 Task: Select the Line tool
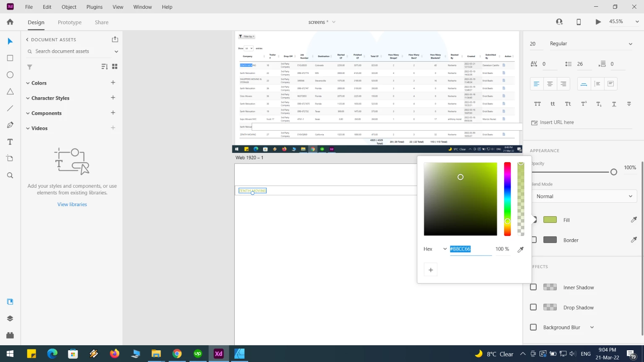10,108
